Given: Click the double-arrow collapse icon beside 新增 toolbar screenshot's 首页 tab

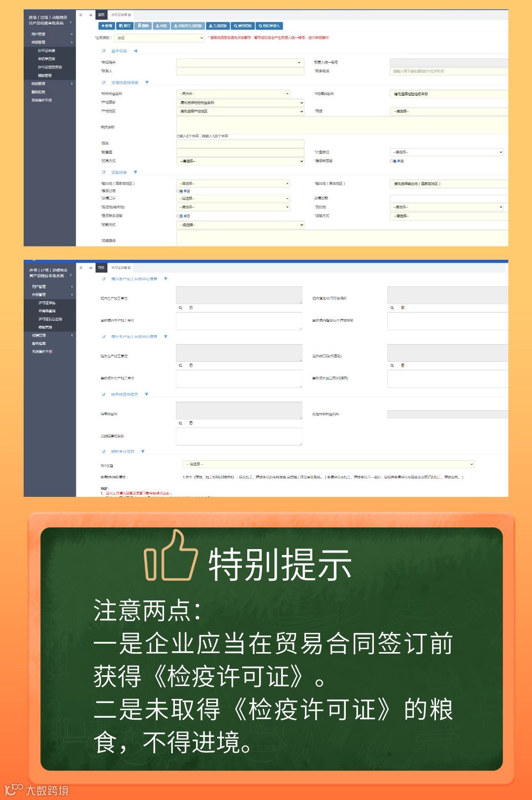Looking at the screenshot, I should [91, 15].
